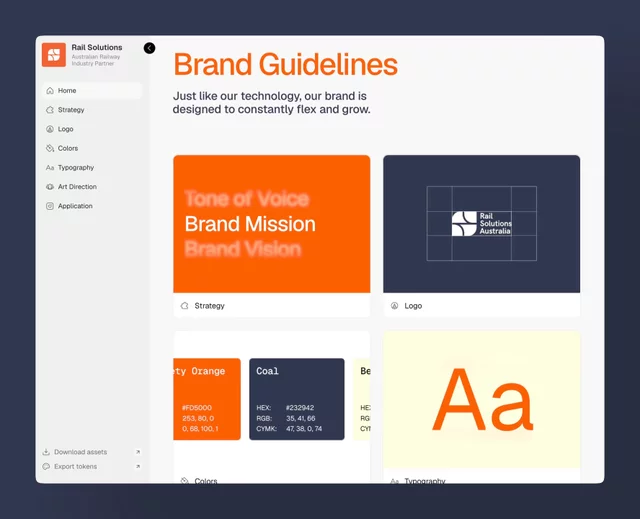The height and width of the screenshot is (519, 640).
Task: Click the Download assets link
Action: [80, 452]
